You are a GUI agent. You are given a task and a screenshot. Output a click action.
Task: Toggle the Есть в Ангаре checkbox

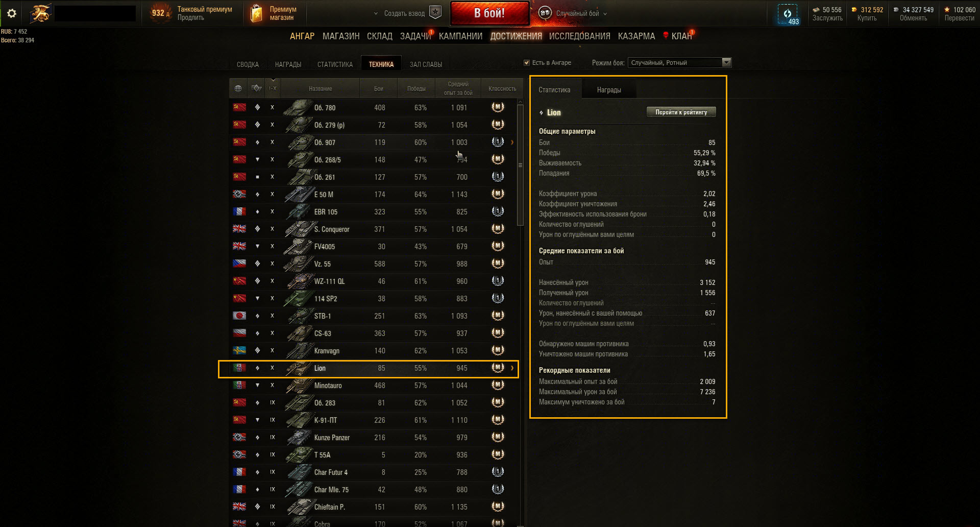[527, 63]
